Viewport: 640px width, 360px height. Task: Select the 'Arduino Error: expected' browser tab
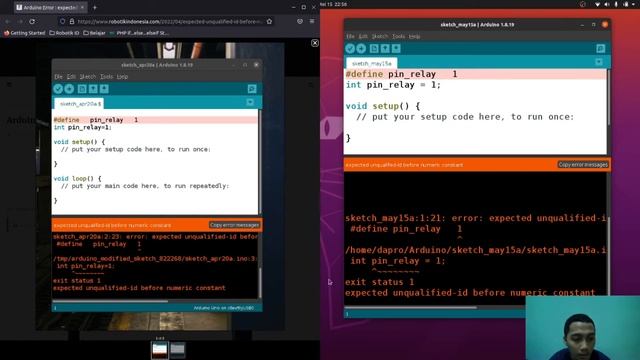[x=50, y=7]
